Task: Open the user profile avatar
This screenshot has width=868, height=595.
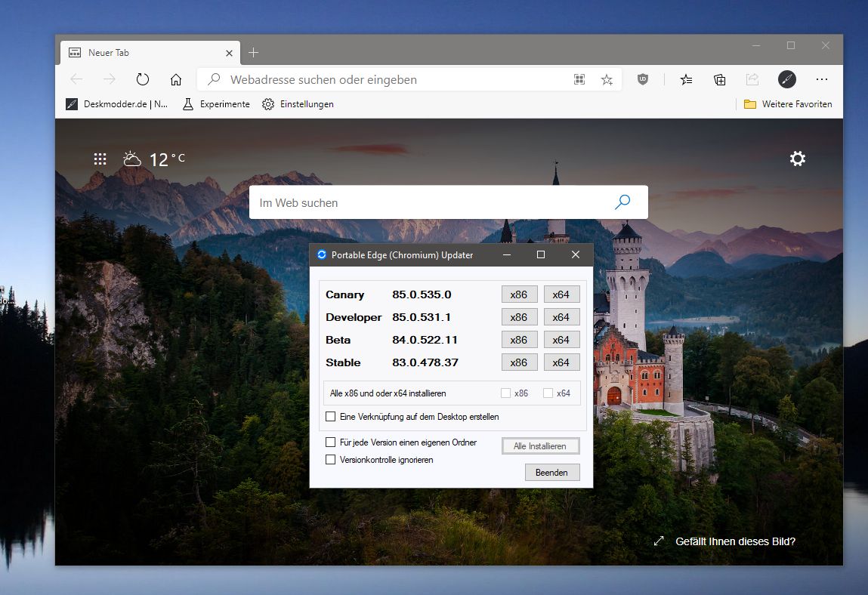Action: 786,79
